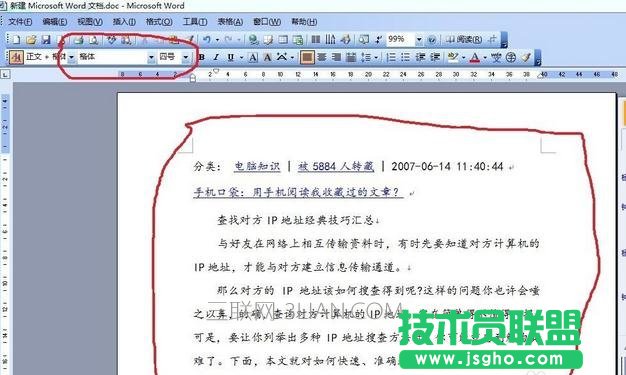This screenshot has height=375, width=626.
Task: Toggle Align Right
Action: tap(336, 57)
